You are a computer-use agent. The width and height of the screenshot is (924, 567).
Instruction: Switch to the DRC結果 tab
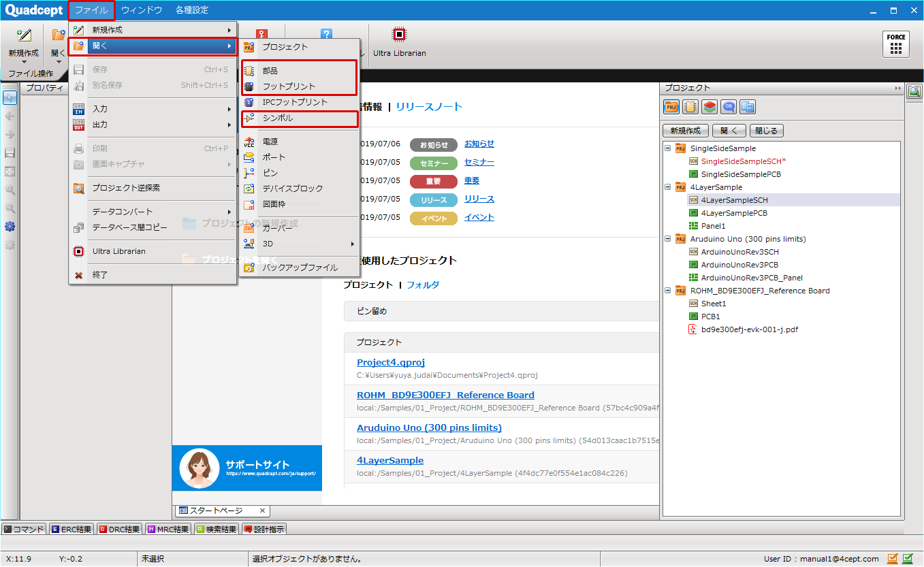pyautogui.click(x=119, y=529)
